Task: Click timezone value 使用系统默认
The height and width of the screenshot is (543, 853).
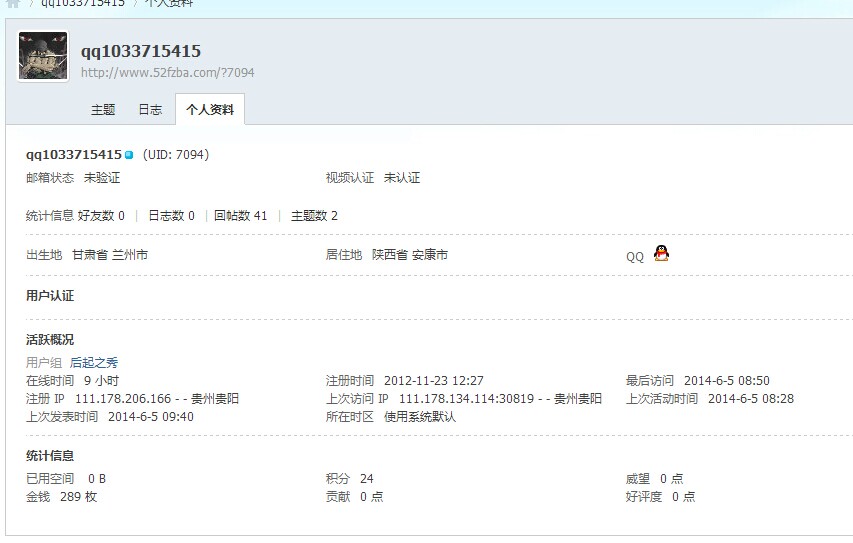Action: 420,417
